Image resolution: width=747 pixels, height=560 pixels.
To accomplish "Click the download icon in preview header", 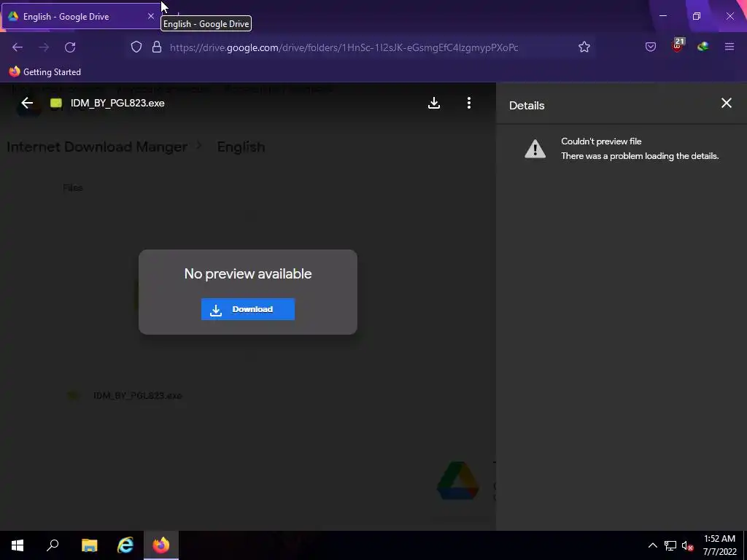I will [434, 103].
